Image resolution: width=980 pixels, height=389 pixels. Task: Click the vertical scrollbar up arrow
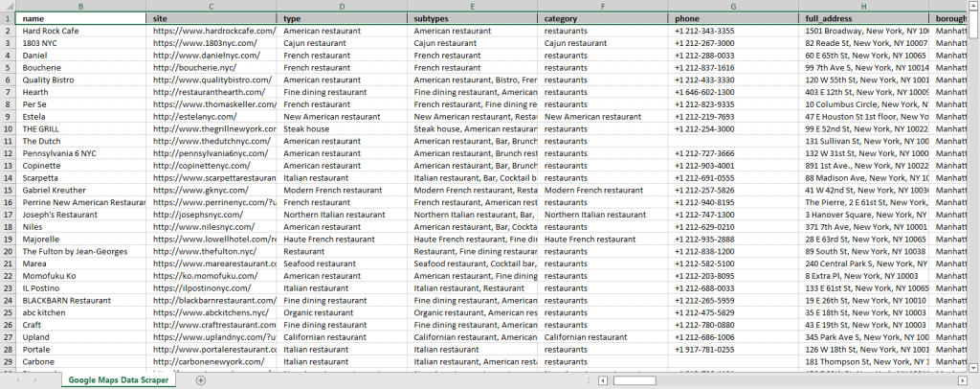[x=972, y=7]
